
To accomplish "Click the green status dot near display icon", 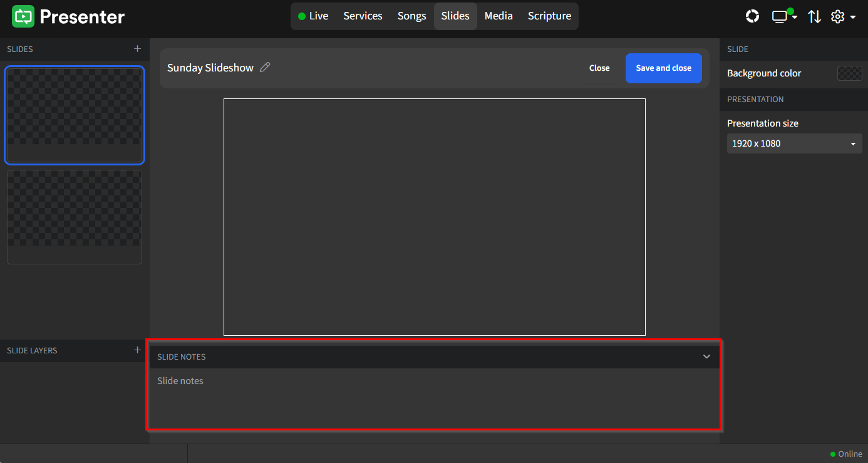I will [x=790, y=11].
